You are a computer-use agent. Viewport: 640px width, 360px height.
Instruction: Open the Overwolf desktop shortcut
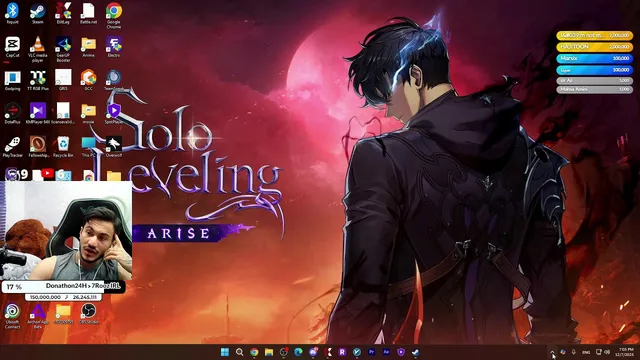[x=113, y=147]
